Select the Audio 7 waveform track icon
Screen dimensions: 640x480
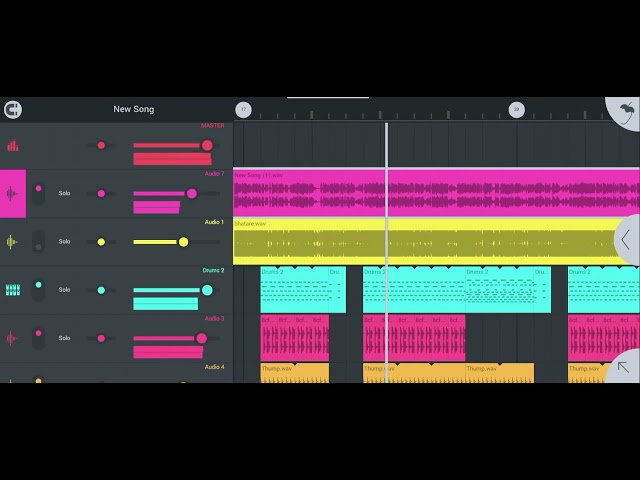tap(13, 193)
